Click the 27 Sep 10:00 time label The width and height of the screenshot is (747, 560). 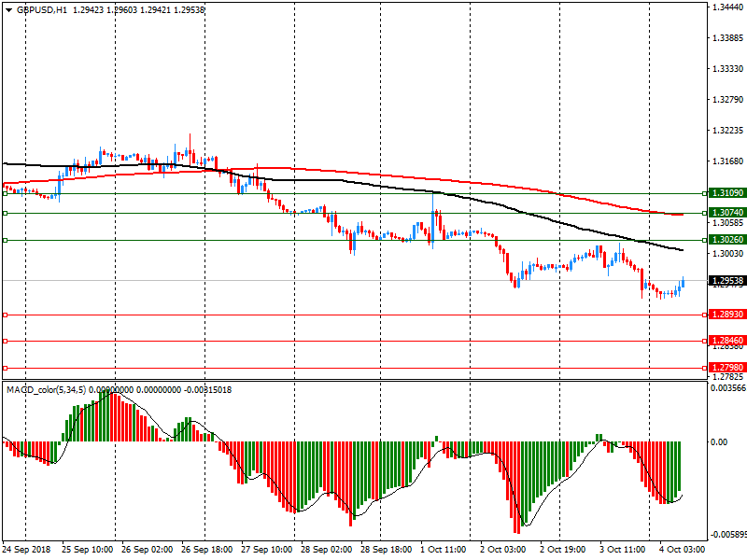coord(266,551)
